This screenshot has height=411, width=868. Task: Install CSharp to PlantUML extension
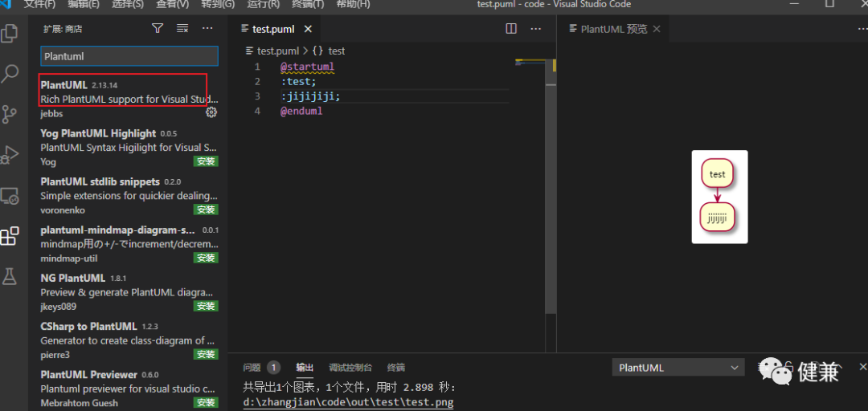coord(206,354)
